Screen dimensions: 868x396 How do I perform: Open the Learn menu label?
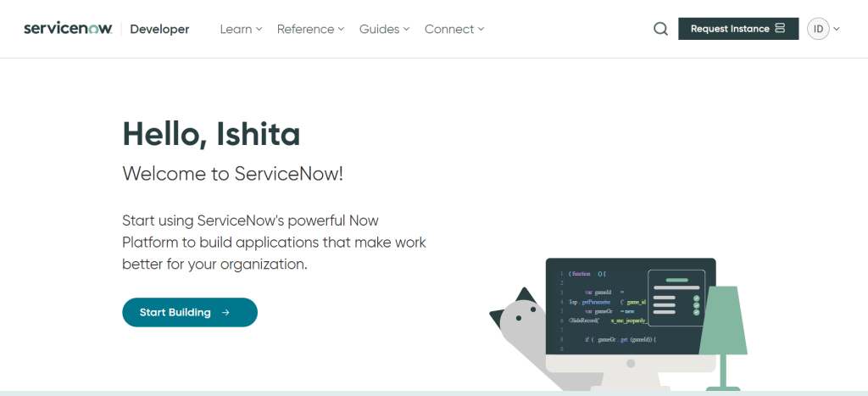[x=236, y=29]
